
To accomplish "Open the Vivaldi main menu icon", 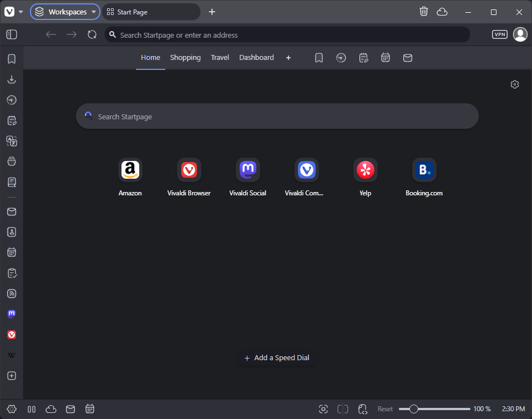I will [9, 12].
